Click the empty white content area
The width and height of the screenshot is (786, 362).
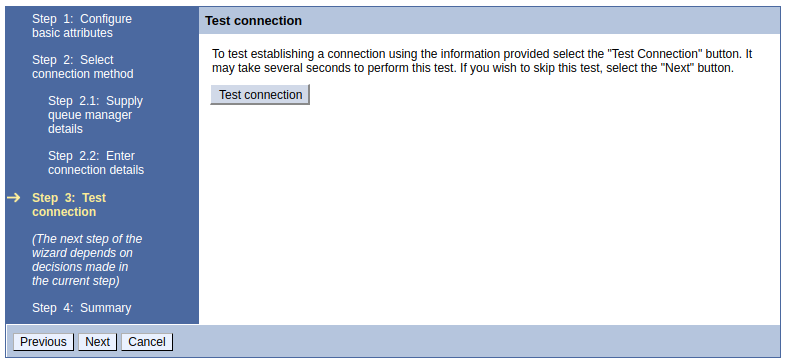coord(489,216)
